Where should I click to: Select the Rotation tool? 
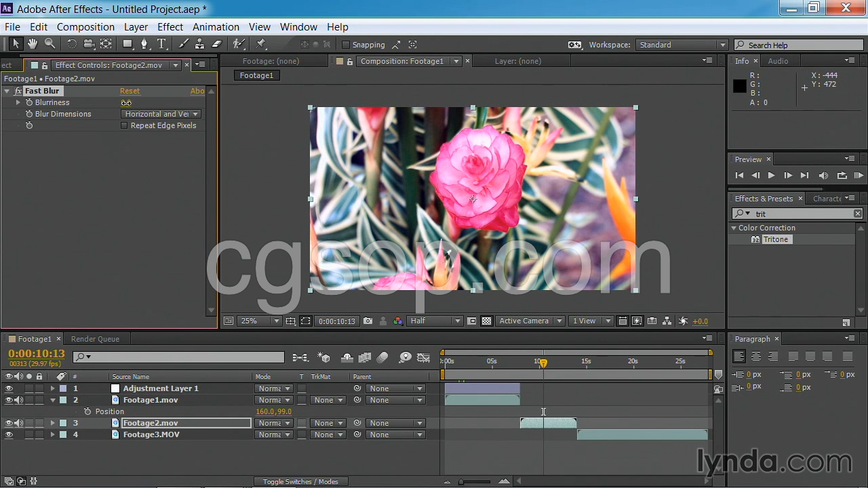point(71,44)
